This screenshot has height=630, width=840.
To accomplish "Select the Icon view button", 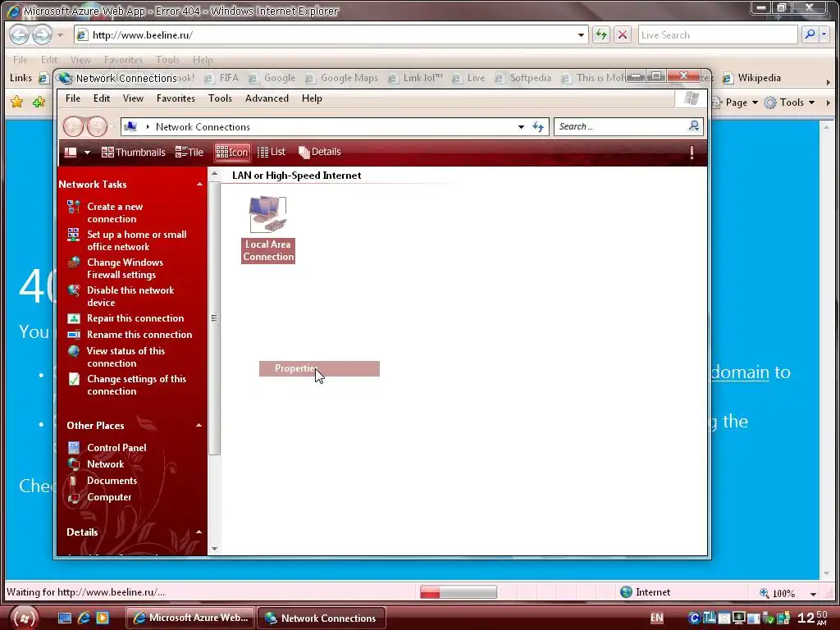I will (x=232, y=152).
